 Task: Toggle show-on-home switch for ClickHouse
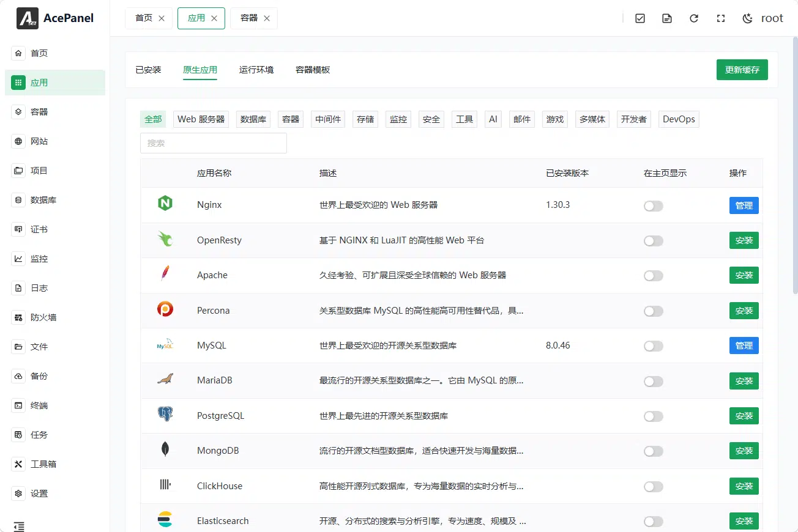coord(654,487)
